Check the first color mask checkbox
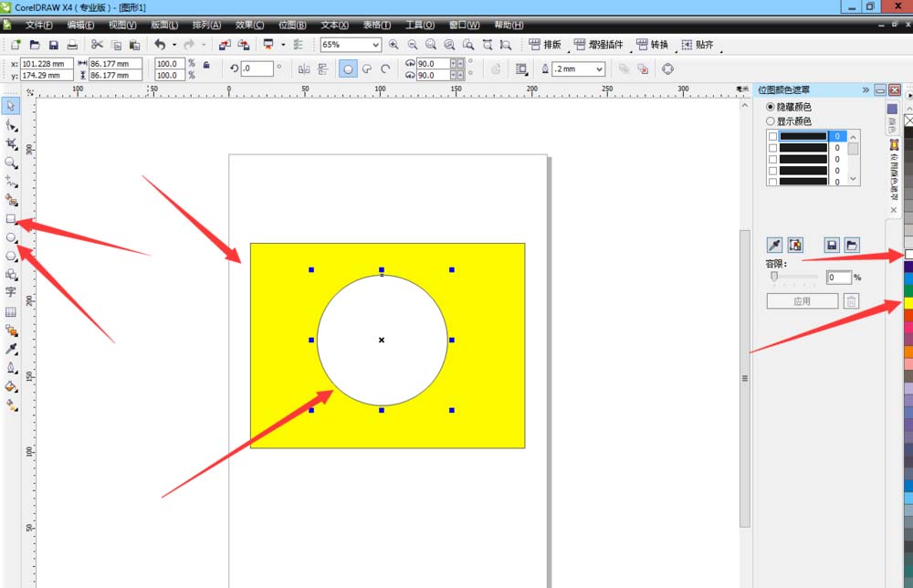This screenshot has width=913, height=588. pos(773,136)
